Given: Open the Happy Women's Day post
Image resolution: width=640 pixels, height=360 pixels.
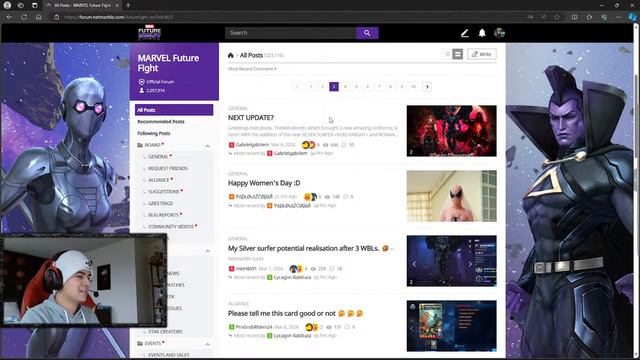Looking at the screenshot, I should [x=264, y=183].
